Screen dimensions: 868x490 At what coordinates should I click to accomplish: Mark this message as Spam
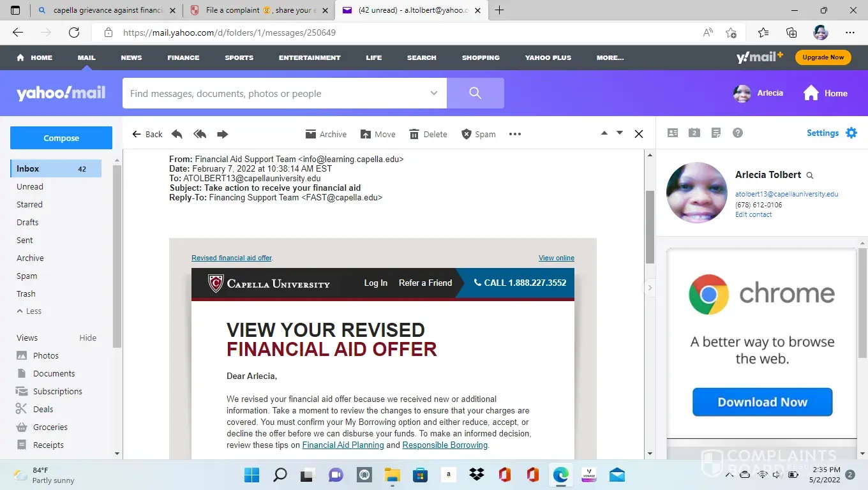(478, 134)
